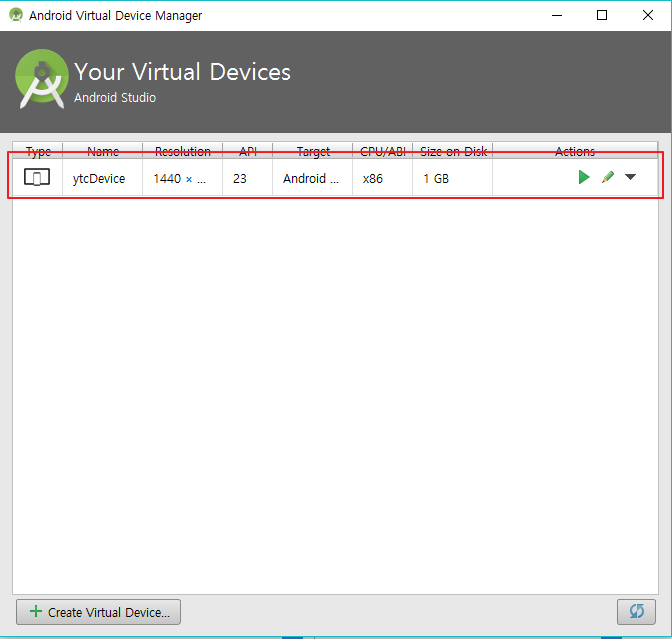The image size is (672, 639).
Task: Click the Create Virtual Device button
Action: tap(99, 612)
